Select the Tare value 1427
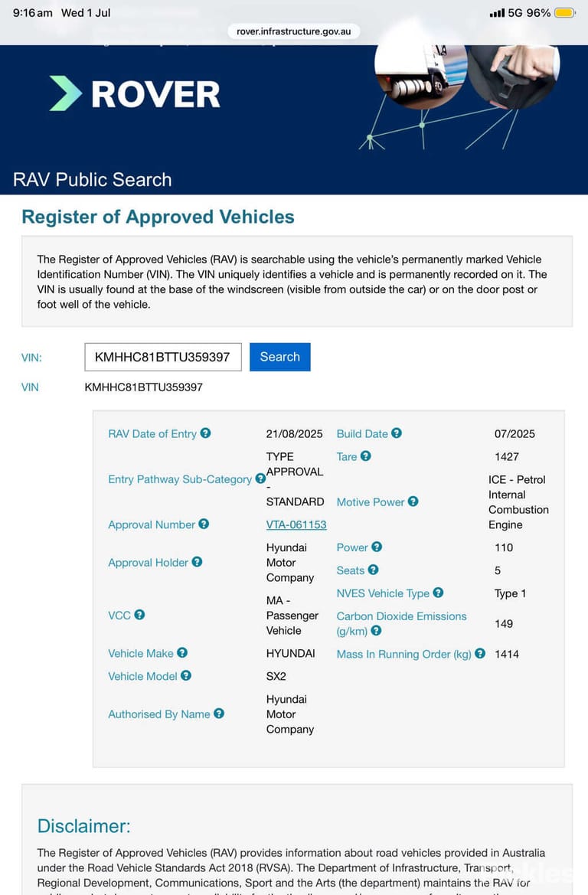Image resolution: width=588 pixels, height=895 pixels. (507, 456)
